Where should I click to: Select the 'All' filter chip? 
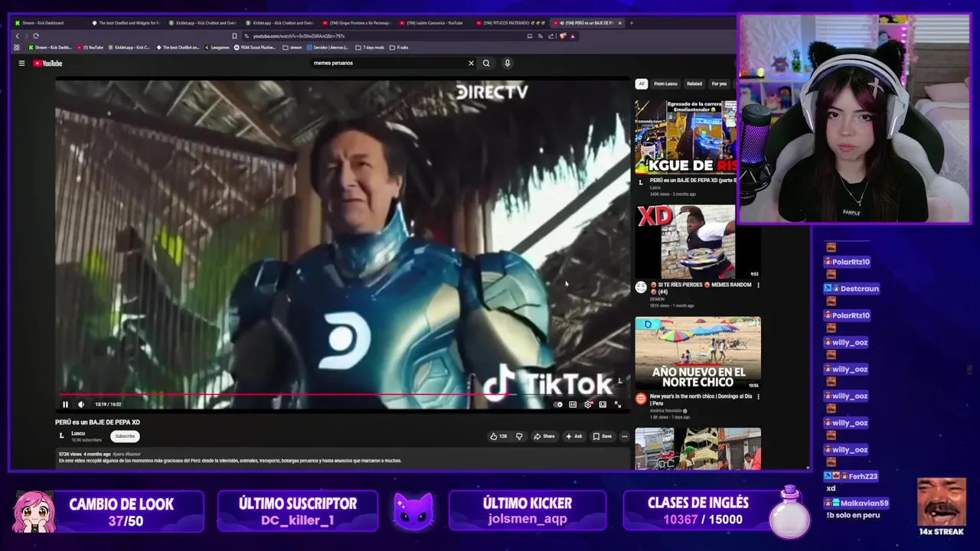[x=642, y=83]
